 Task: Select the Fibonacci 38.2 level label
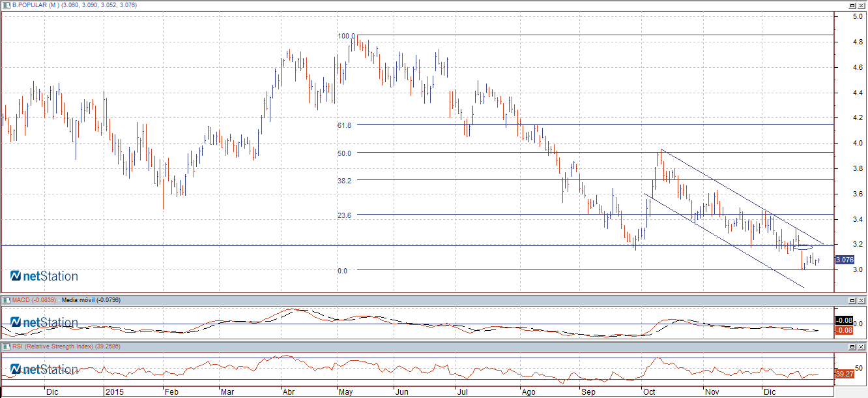(344, 181)
